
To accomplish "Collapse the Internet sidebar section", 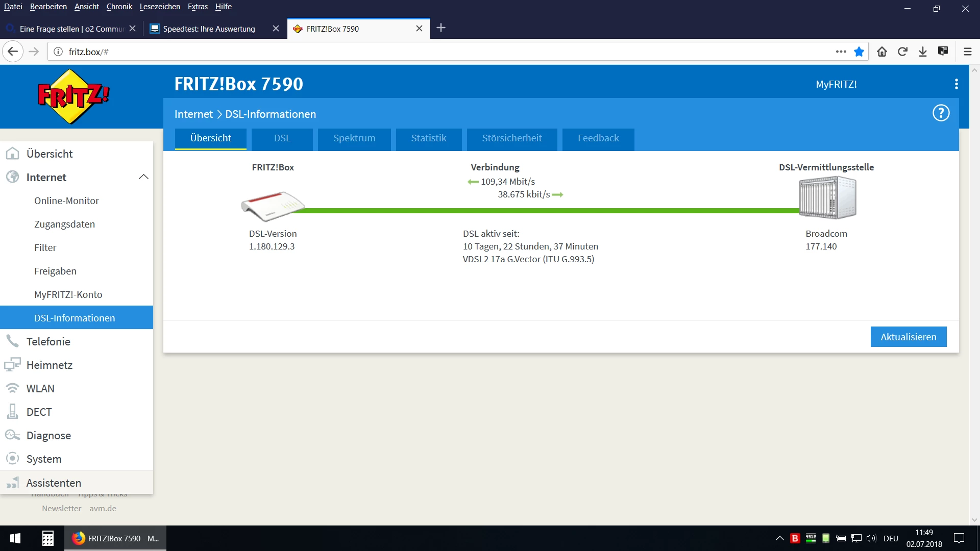I will tap(143, 177).
